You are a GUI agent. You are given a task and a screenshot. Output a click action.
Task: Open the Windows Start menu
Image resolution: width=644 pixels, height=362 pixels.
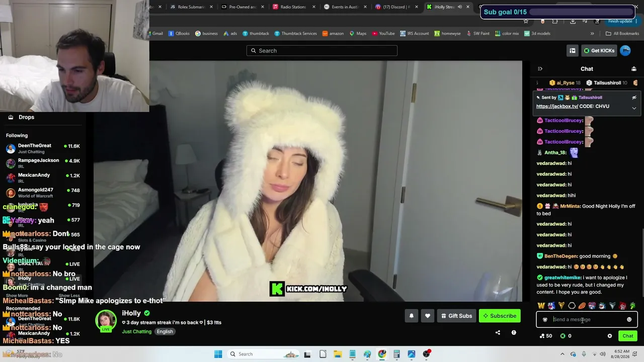[x=218, y=354]
